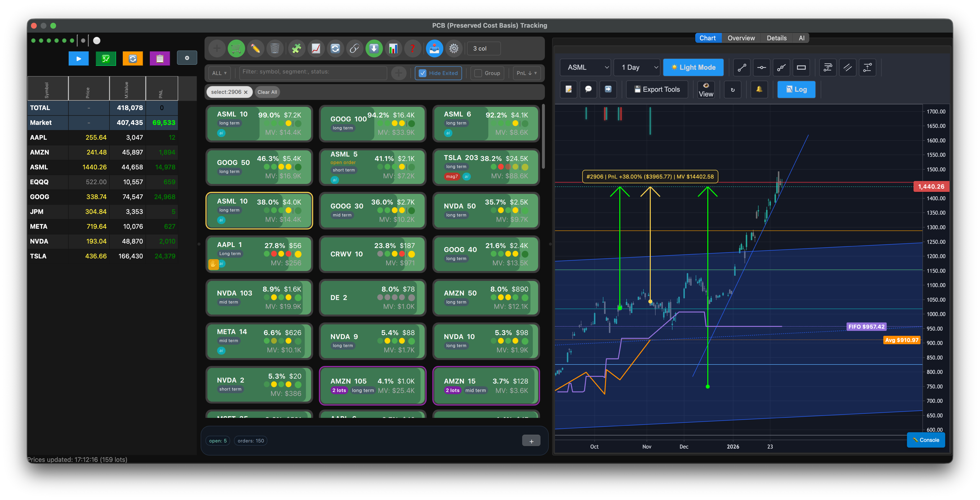Open the ALL filter dropdown
The image size is (980, 500).
pyautogui.click(x=219, y=73)
